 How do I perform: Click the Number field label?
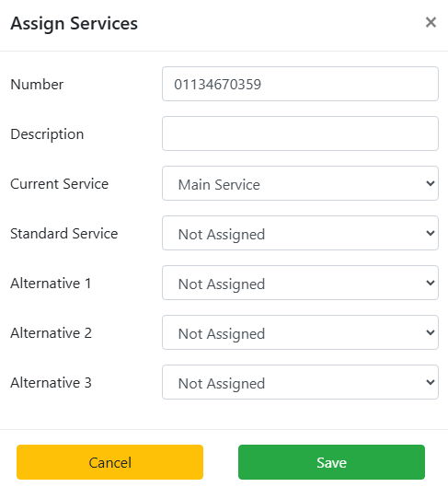37,85
